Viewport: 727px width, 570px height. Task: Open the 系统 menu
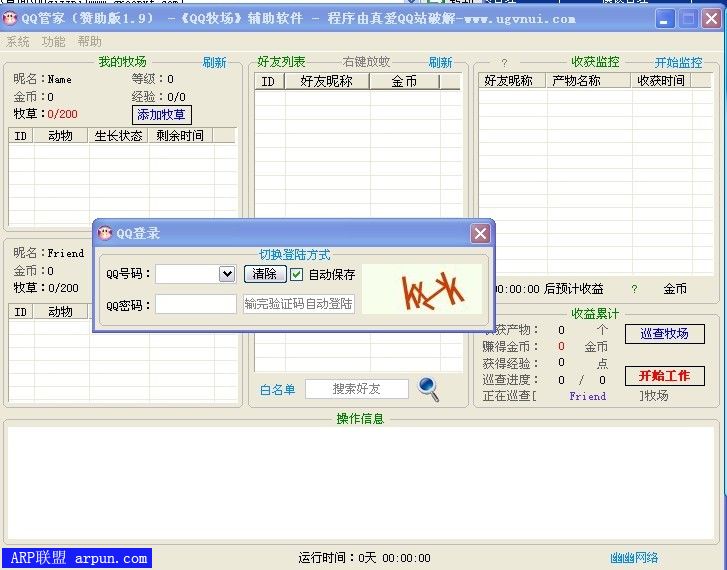18,42
